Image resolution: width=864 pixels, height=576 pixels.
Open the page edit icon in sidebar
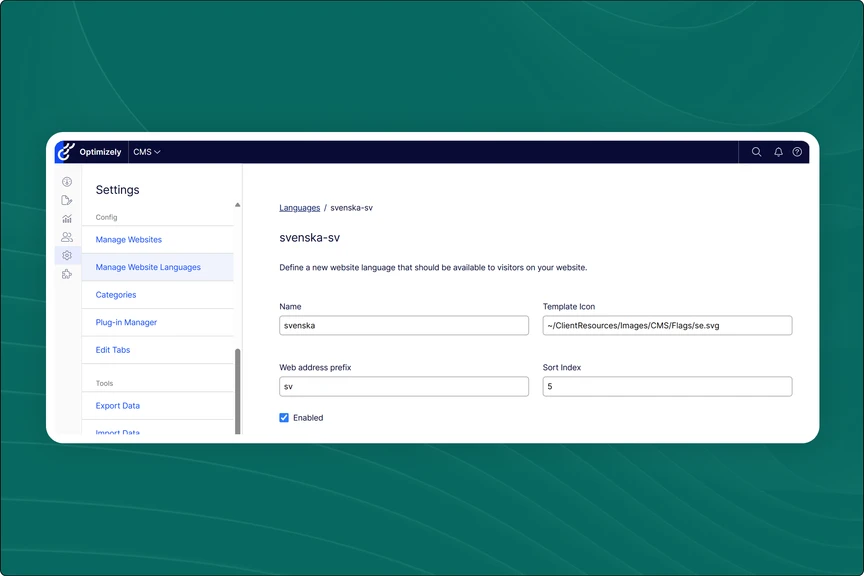point(67,200)
